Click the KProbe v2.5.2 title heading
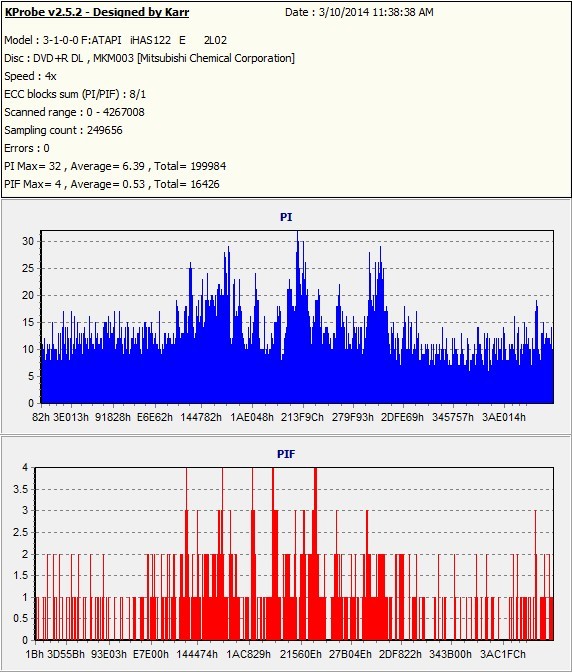Screen dimensions: 572x672 pos(97,12)
